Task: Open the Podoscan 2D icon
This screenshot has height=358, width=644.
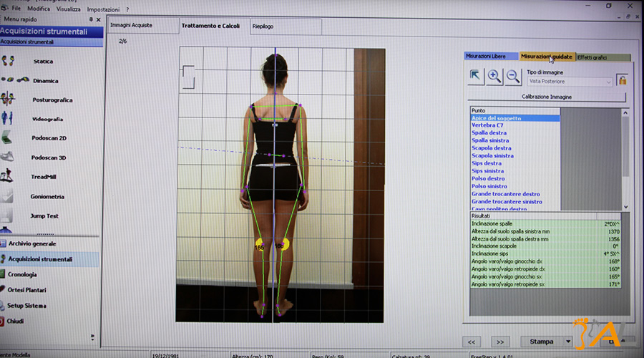Action: click(7, 137)
